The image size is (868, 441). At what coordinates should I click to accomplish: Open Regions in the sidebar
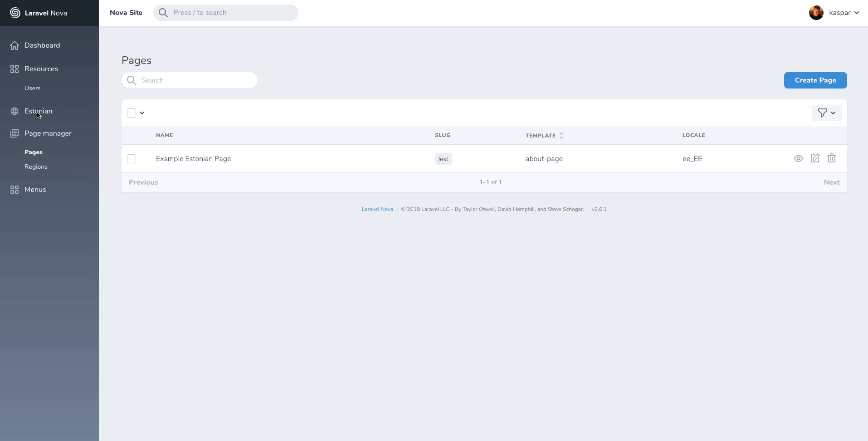36,167
